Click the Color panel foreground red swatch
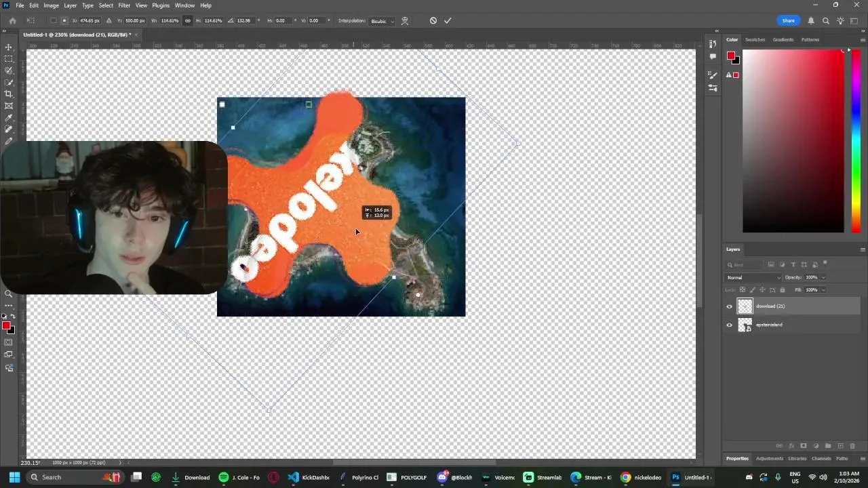The image size is (868, 488). coord(731,56)
